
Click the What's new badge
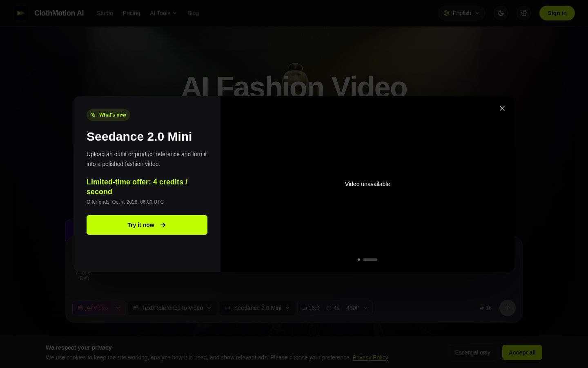click(x=108, y=115)
